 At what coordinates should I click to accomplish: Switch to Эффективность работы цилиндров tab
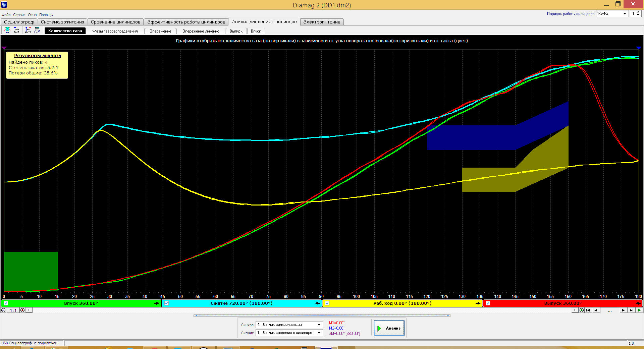coord(186,22)
